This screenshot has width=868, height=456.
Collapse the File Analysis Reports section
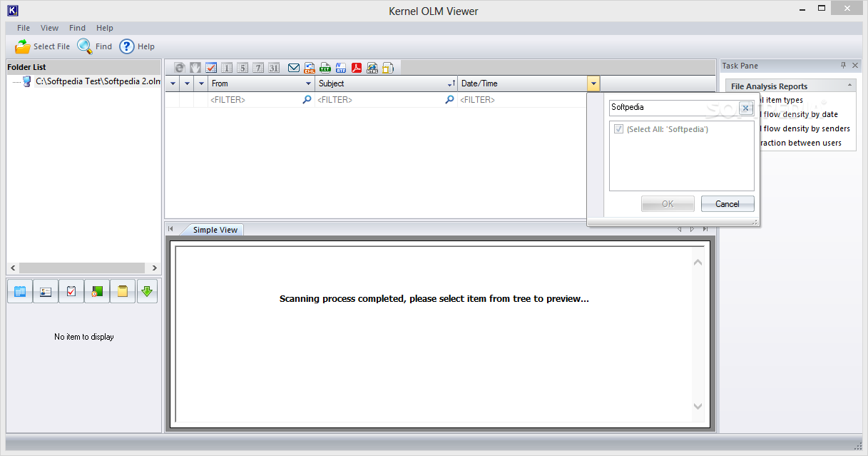[x=850, y=86]
